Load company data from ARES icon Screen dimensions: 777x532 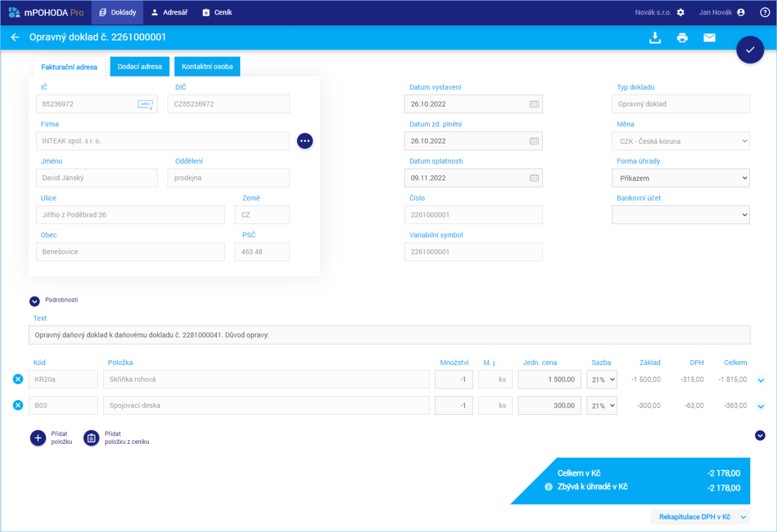click(145, 104)
